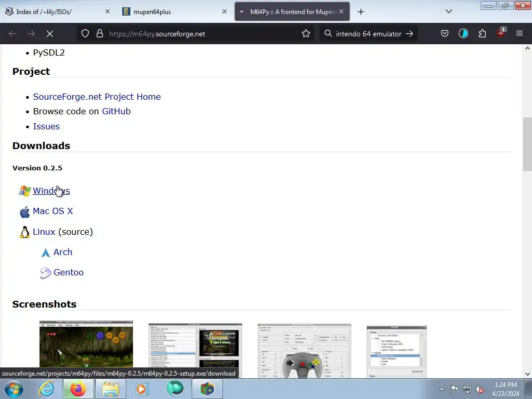The image size is (532, 399).
Task: Open the Windows Start menu orb
Action: pyautogui.click(x=14, y=389)
